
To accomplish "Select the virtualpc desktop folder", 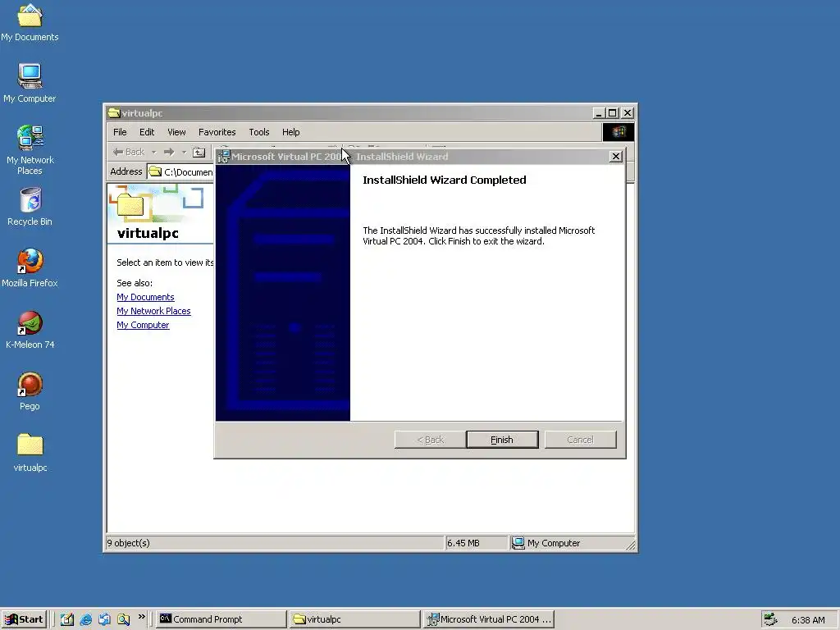I will (30, 453).
